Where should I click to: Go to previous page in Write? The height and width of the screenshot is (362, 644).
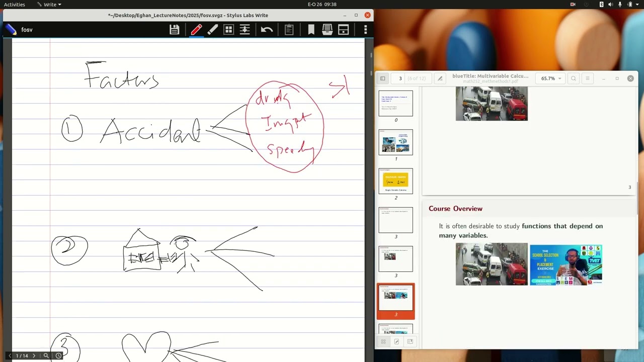(10, 355)
